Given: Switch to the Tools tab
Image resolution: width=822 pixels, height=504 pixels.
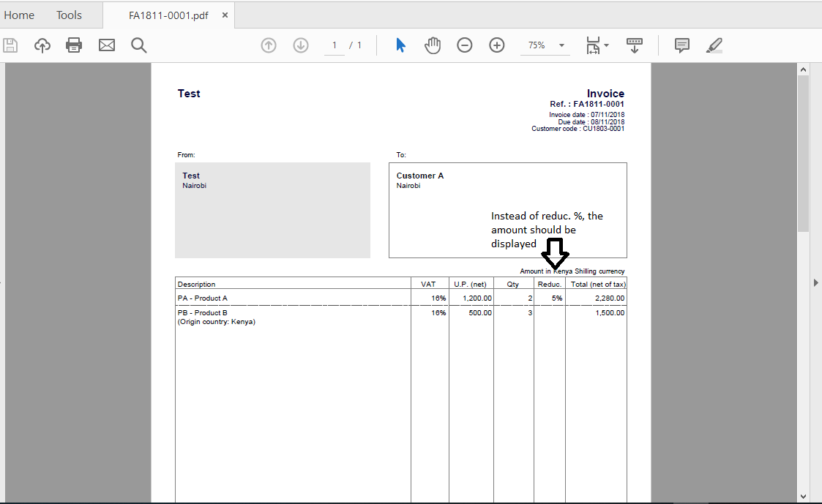Looking at the screenshot, I should pos(70,15).
